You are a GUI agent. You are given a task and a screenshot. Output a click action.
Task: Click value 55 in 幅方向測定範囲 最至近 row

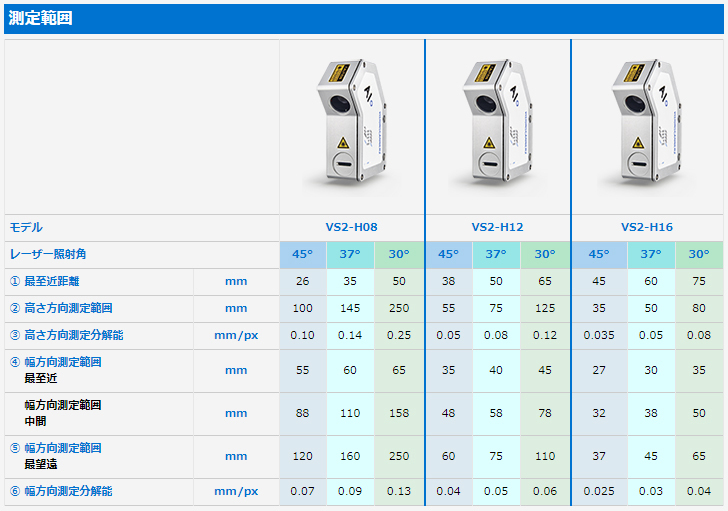(x=302, y=370)
